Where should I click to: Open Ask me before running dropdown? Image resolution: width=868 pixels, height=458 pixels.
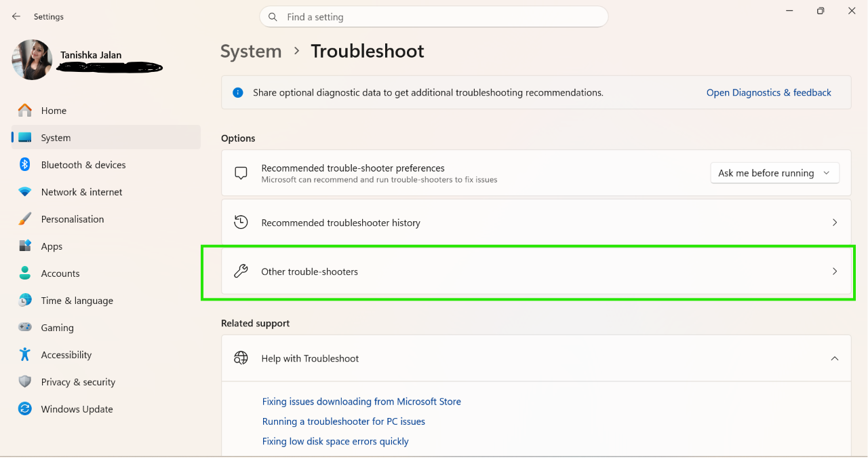point(774,173)
